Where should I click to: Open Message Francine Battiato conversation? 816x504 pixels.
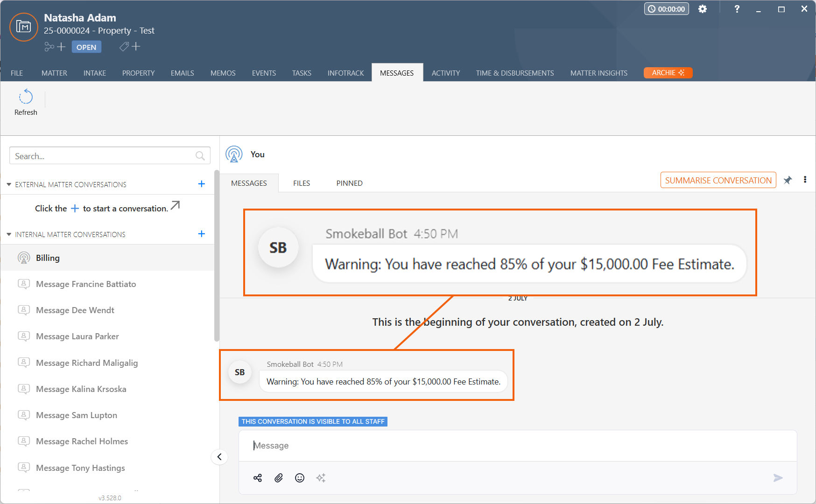[x=107, y=284]
